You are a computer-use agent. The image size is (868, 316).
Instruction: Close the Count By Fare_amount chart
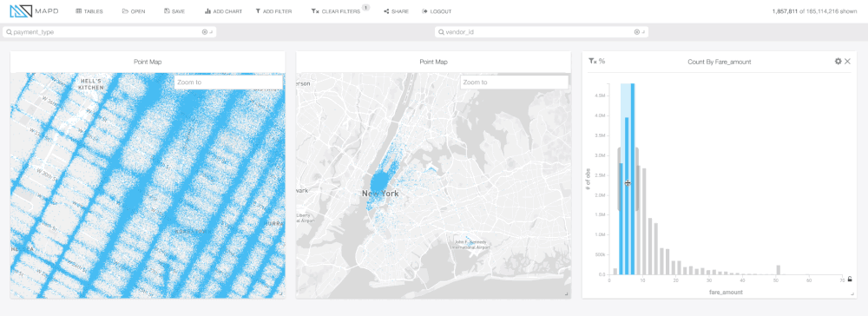click(847, 62)
